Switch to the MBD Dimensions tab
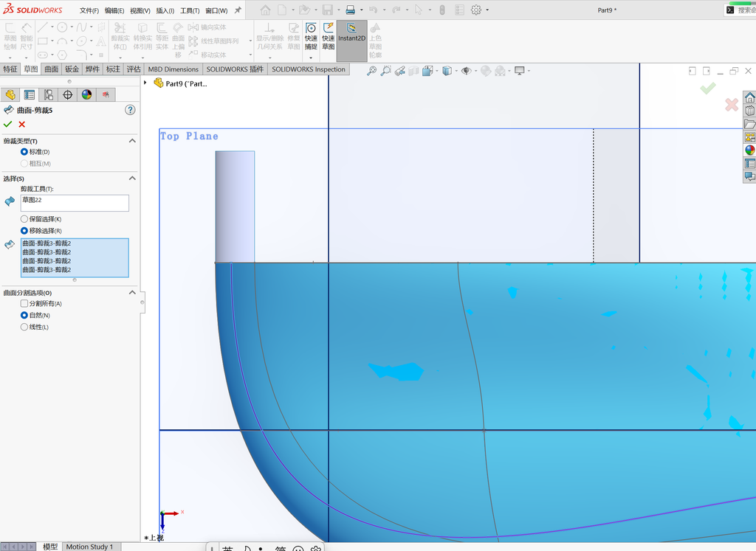 [173, 69]
